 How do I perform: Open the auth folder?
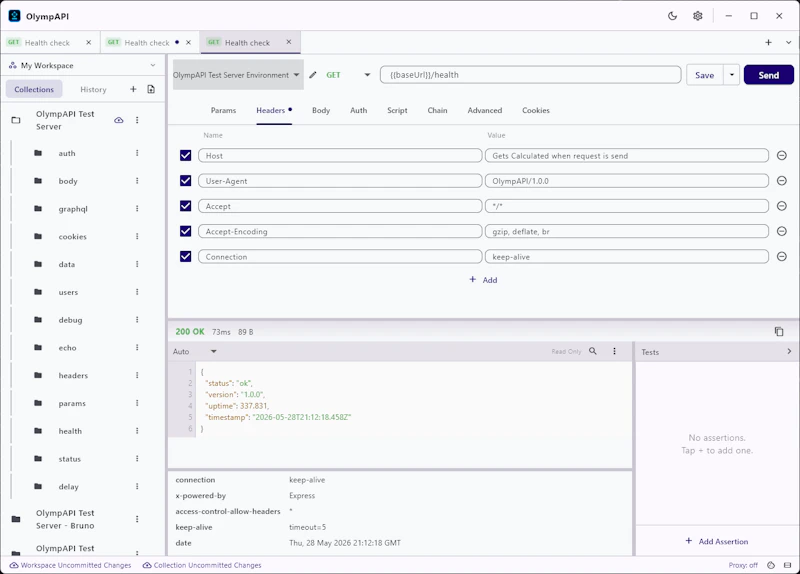pos(67,153)
